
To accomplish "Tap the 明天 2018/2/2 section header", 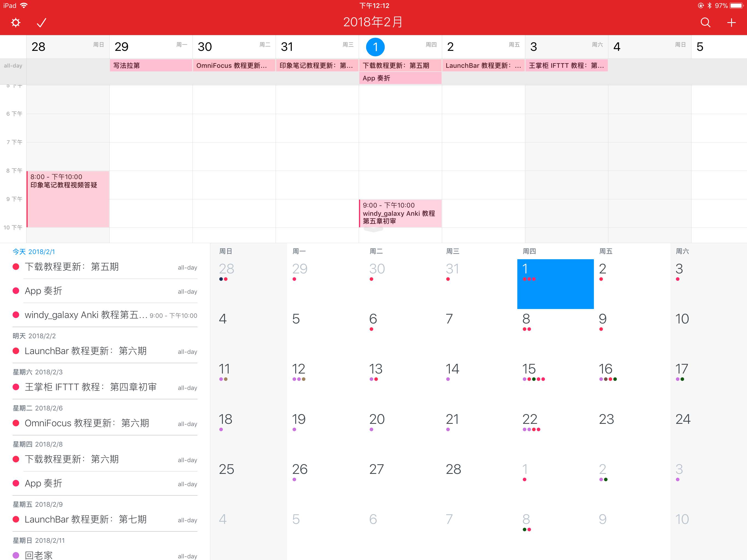I will [x=34, y=336].
